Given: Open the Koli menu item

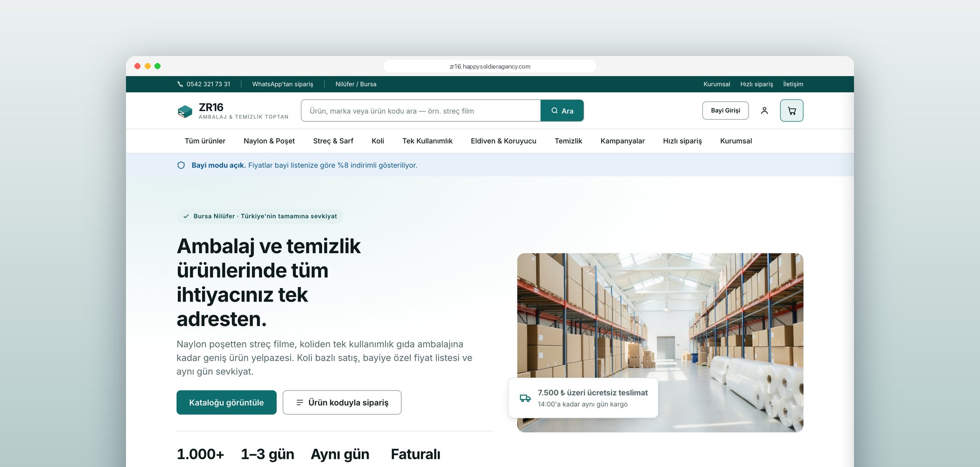Looking at the screenshot, I should [x=378, y=141].
